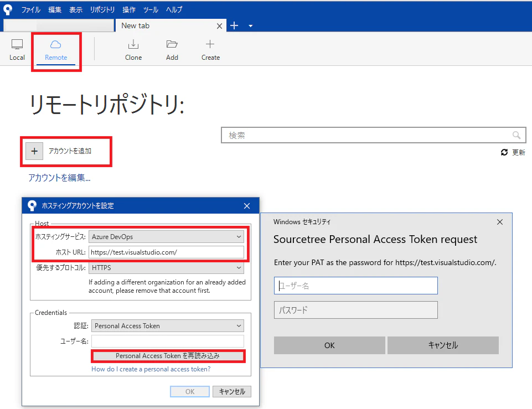The height and width of the screenshot is (409, 532).
Task: Focus the 検索 search field
Action: [373, 135]
